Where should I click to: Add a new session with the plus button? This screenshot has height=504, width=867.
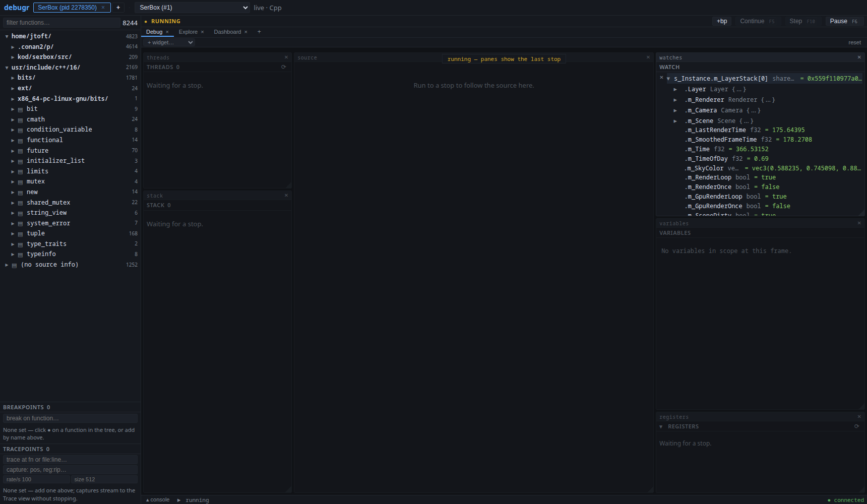118,8
